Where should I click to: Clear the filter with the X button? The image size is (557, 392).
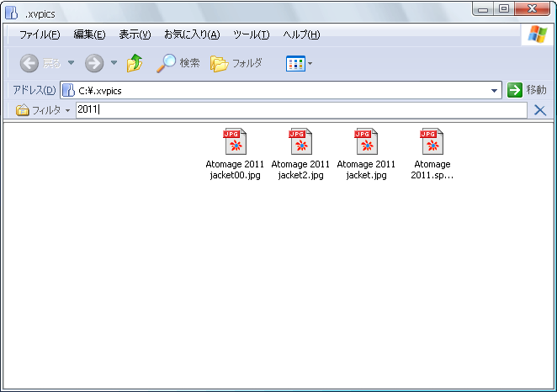[x=540, y=110]
